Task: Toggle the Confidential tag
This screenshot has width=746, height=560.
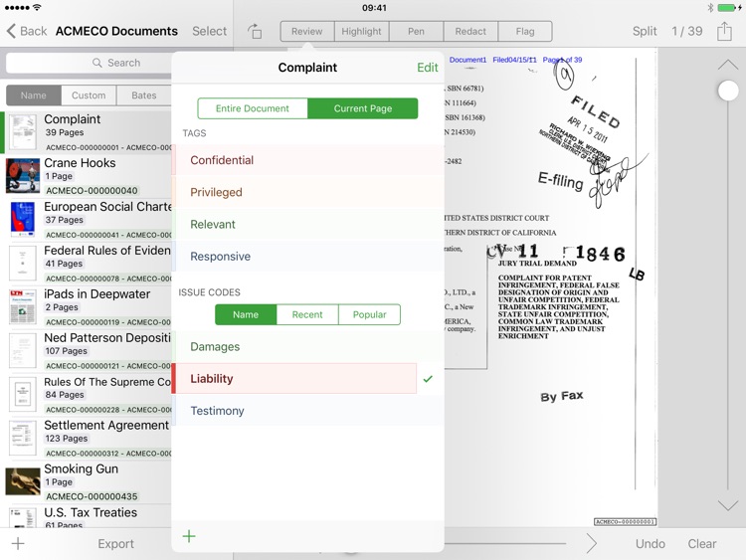Action: pyautogui.click(x=307, y=160)
